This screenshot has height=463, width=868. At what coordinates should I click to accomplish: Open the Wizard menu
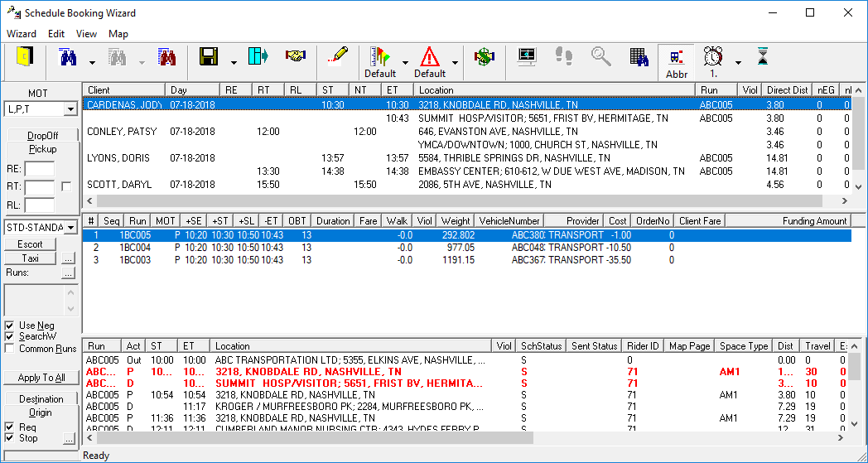[x=22, y=34]
